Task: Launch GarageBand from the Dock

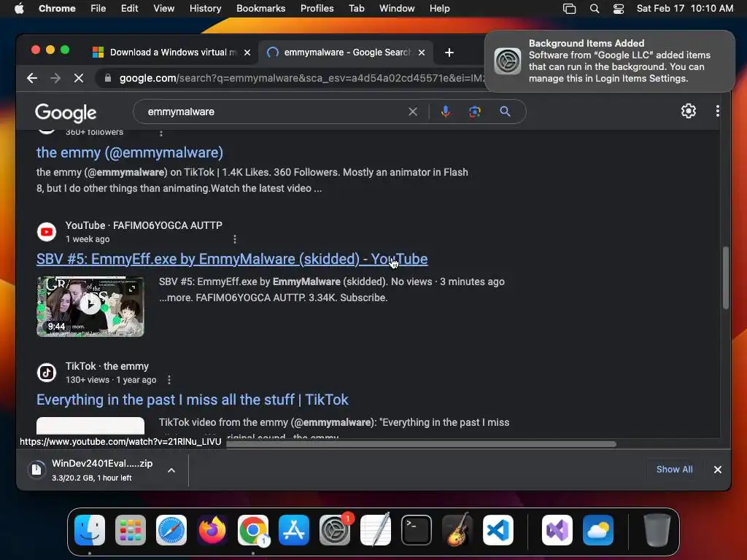Action: [x=457, y=530]
